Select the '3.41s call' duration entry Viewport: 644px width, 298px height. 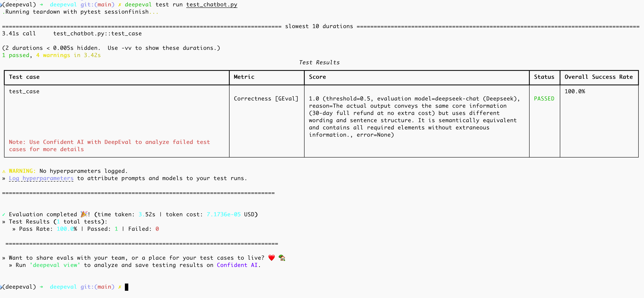tap(19, 33)
